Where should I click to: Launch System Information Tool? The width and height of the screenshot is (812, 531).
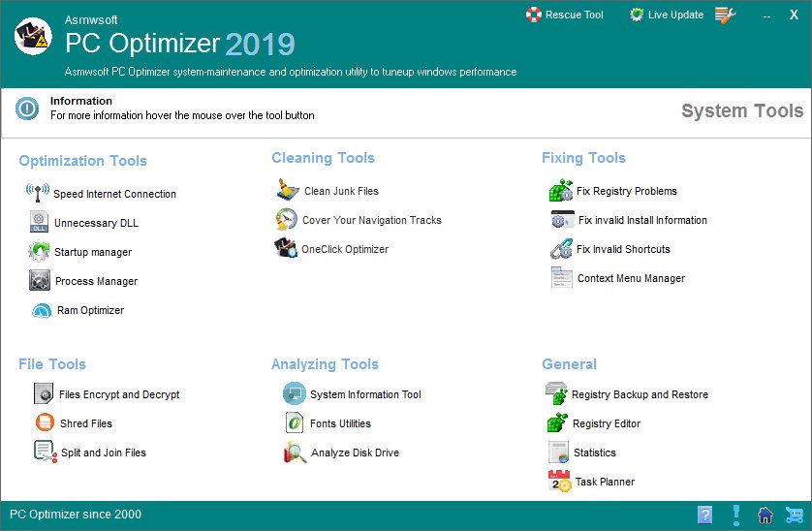point(365,394)
